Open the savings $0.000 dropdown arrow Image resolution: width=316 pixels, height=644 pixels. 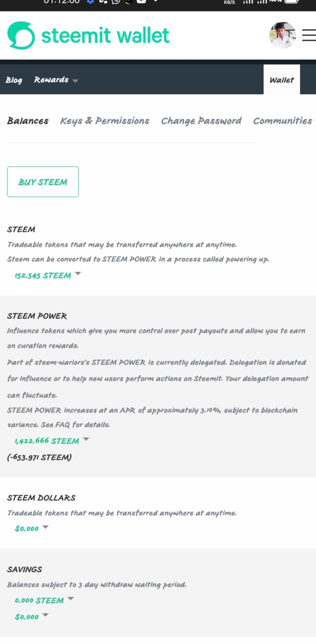point(45,615)
